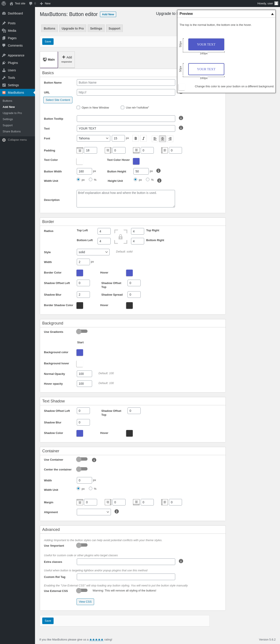Click the Tools wrench icon in sidebar
The height and width of the screenshot is (644, 280).
[4, 78]
